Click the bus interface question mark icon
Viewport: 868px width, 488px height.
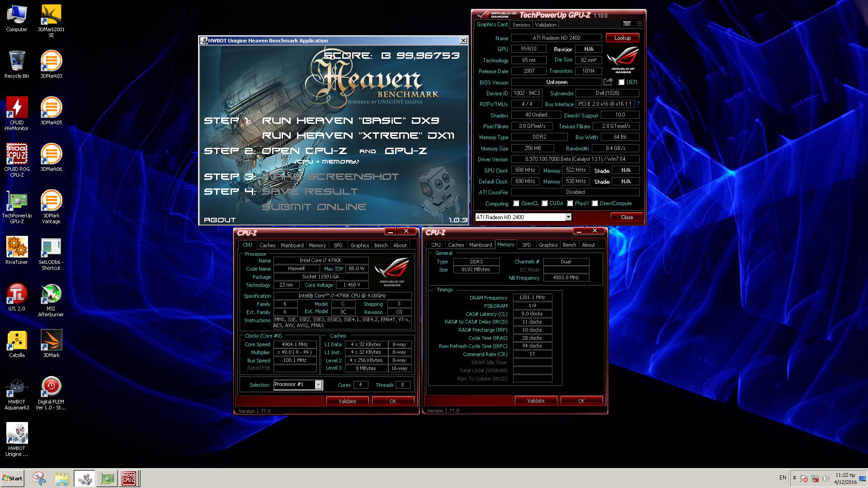click(638, 104)
